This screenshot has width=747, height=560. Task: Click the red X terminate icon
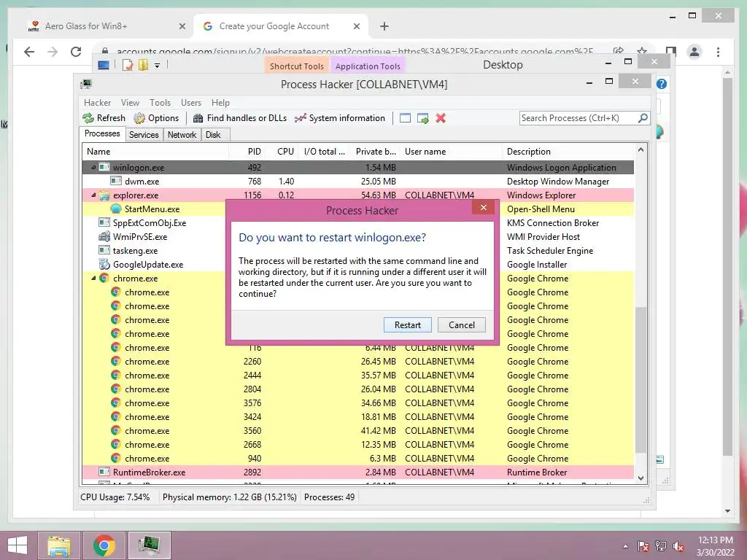441,118
